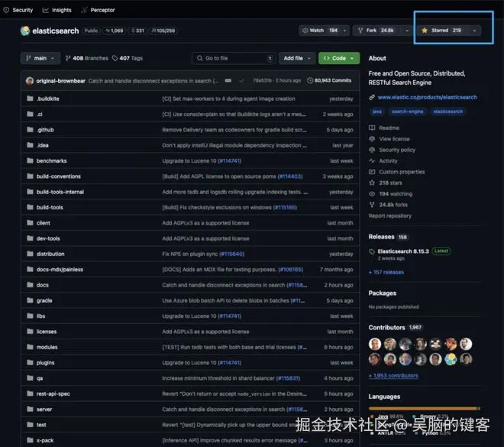The width and height of the screenshot is (504, 447).
Task: Expand the Watch notifications dropdown arrow
Action: 344,31
